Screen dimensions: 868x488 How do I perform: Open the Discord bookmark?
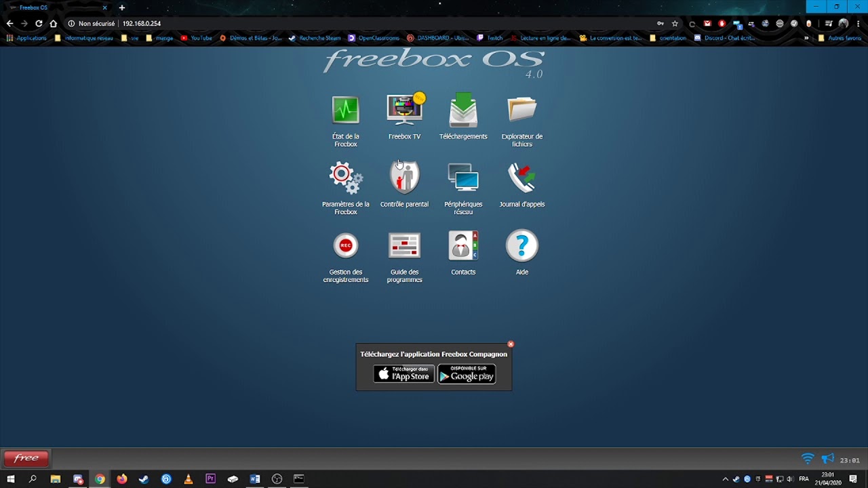(725, 38)
